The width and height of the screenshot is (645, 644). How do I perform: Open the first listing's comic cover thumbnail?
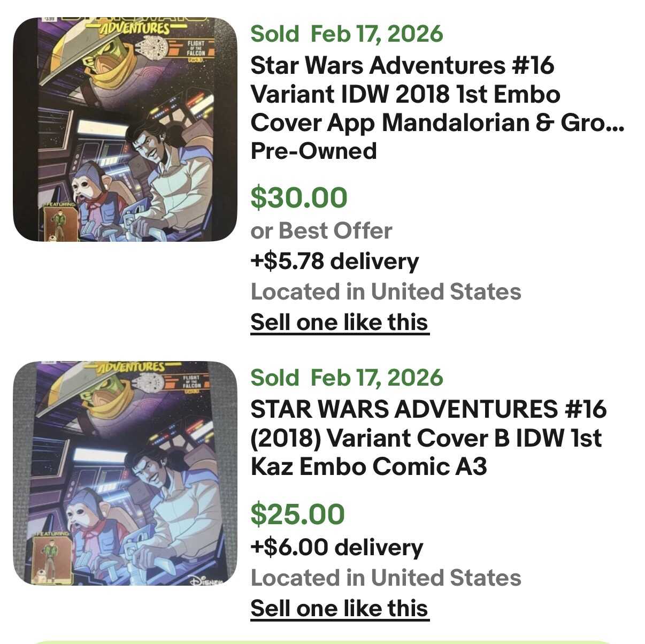click(x=125, y=129)
